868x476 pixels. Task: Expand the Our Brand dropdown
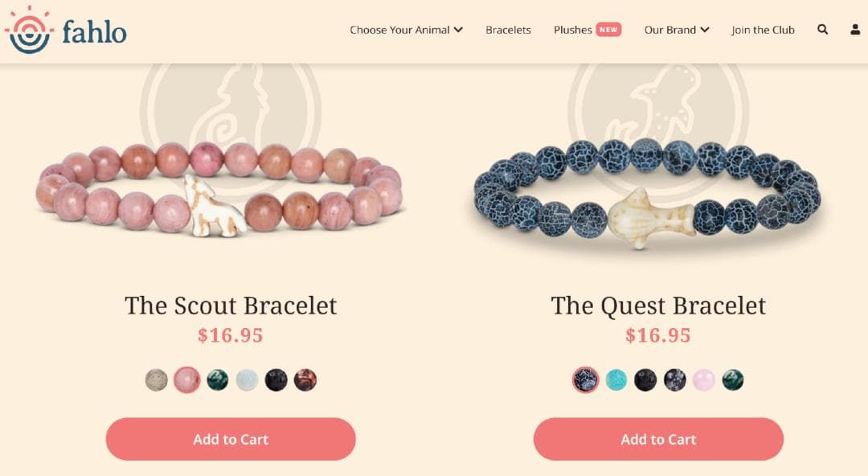677,30
